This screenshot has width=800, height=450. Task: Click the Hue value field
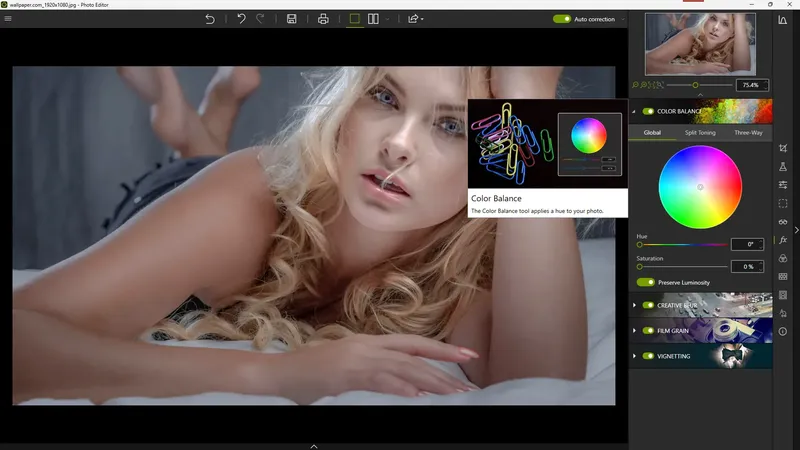[x=747, y=244]
